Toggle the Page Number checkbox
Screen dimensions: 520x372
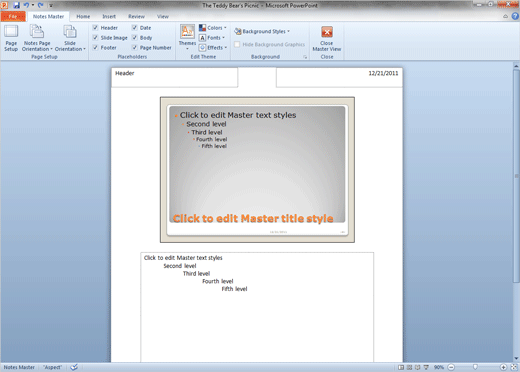click(x=135, y=47)
